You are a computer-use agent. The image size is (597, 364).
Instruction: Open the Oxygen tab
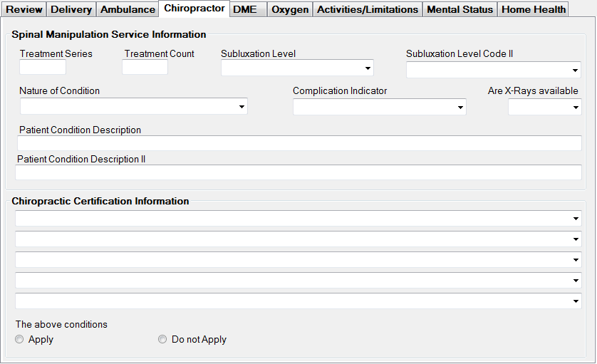click(x=290, y=9)
